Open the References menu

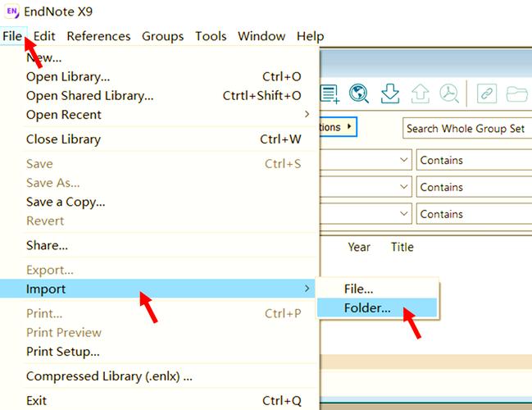(98, 36)
